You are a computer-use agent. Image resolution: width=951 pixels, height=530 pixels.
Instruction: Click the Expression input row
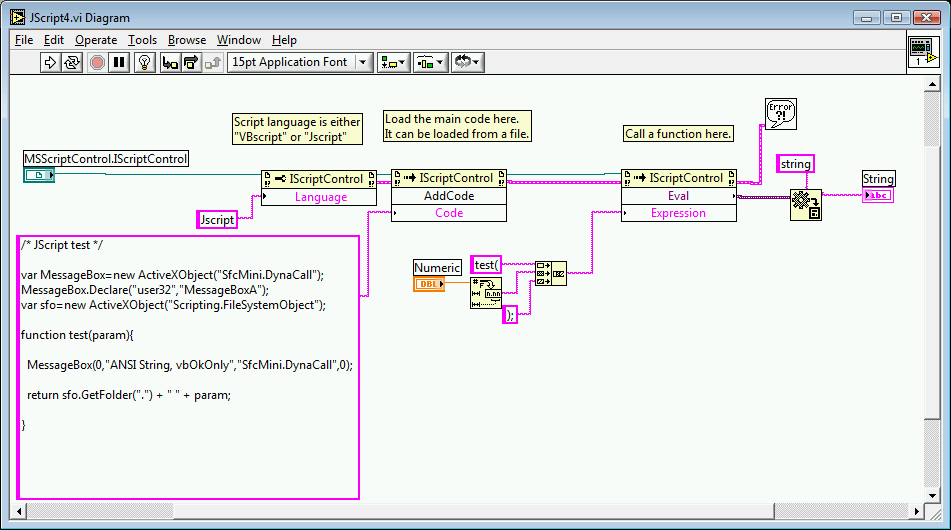coord(679,213)
